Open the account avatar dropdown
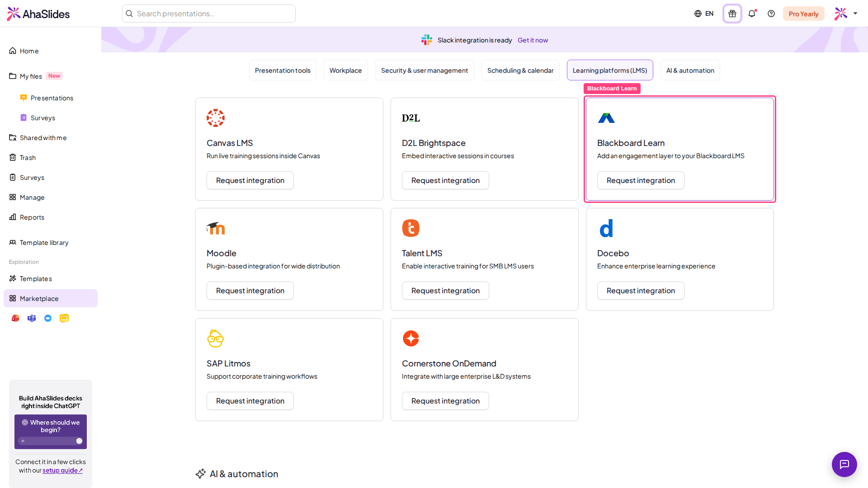868x488 pixels. pos(846,14)
